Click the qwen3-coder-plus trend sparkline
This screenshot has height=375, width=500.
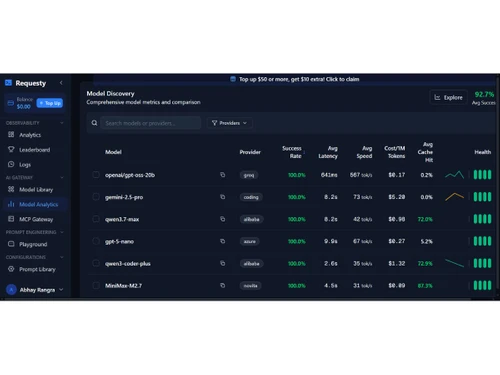(454, 263)
